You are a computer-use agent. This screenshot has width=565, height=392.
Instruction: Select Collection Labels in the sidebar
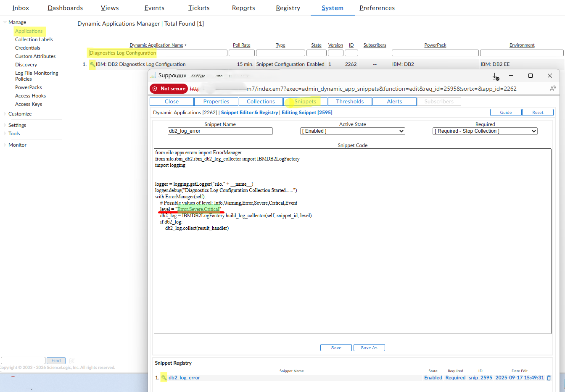click(x=34, y=39)
